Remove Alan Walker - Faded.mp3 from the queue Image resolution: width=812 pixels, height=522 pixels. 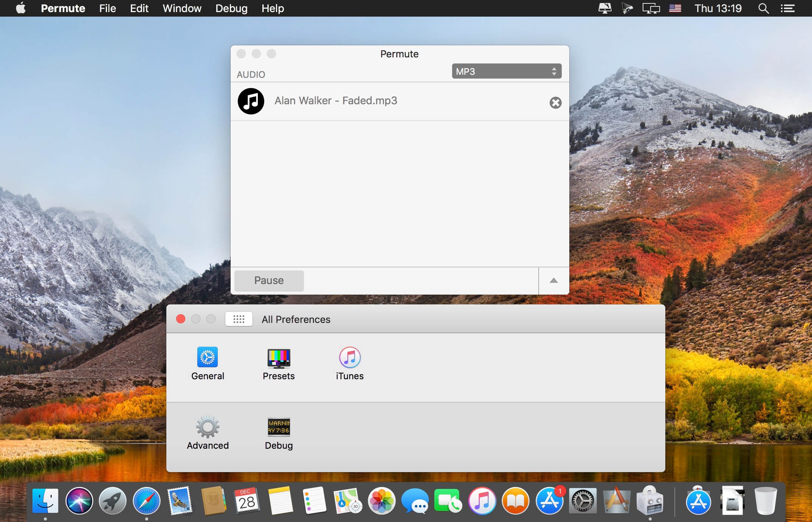(x=555, y=102)
